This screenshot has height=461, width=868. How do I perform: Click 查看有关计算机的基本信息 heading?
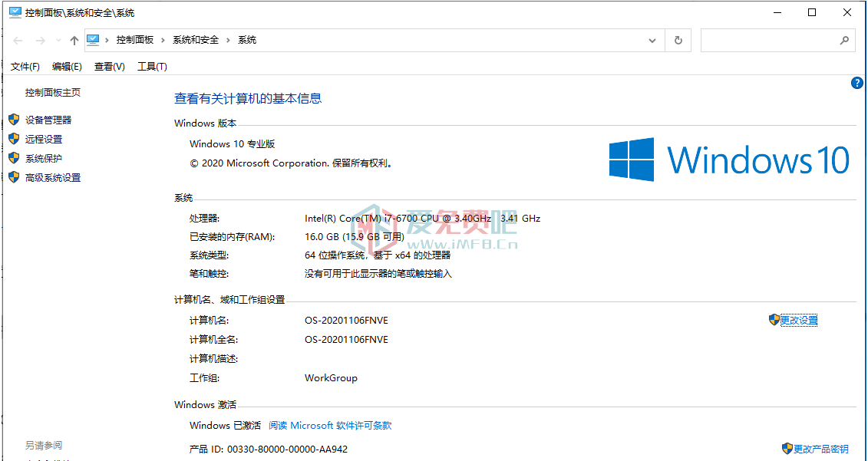click(248, 98)
